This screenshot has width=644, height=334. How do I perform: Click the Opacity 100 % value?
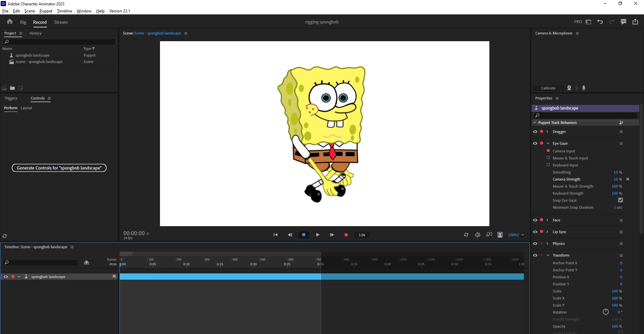coord(617,326)
